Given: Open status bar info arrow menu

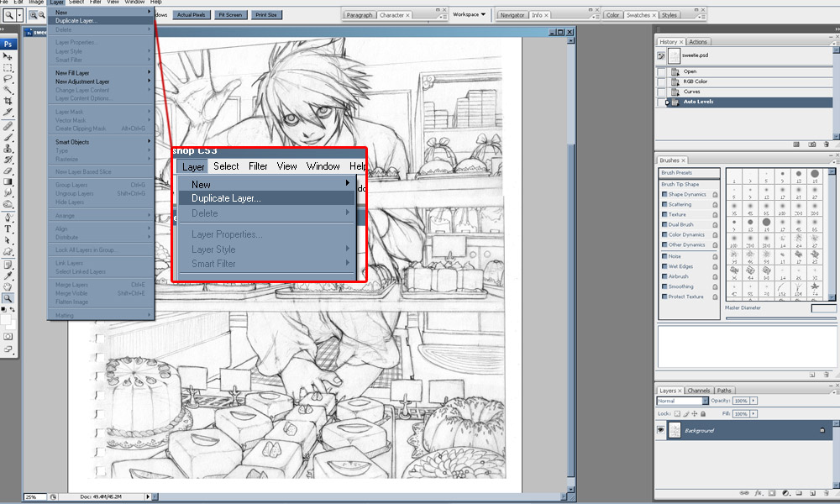Looking at the screenshot, I should (148, 496).
